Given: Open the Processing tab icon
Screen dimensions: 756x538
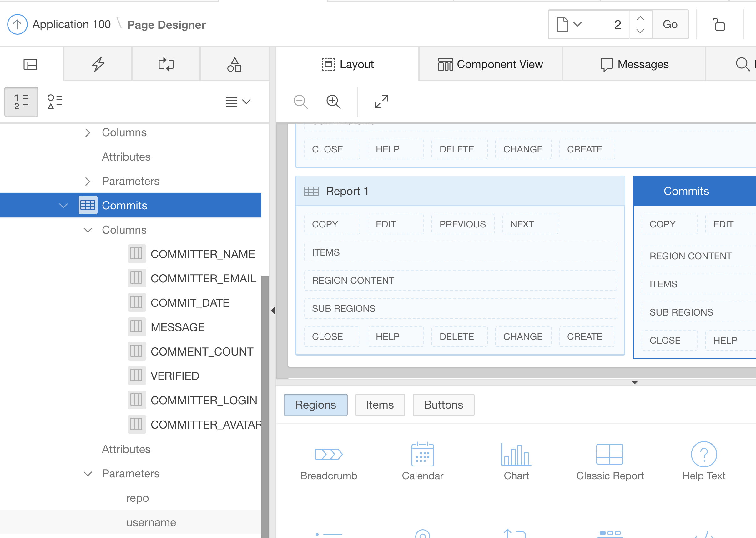Looking at the screenshot, I should (166, 64).
